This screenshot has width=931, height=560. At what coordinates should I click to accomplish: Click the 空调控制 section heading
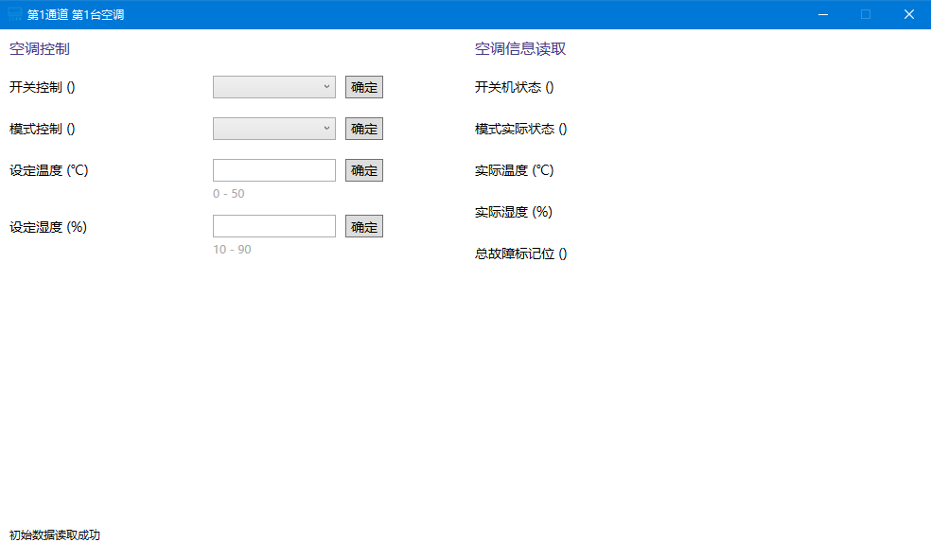[39, 49]
